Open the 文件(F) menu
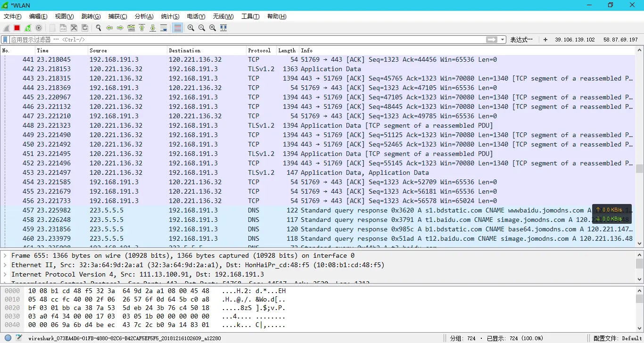Viewport: 644px width, 343px height. [13, 16]
